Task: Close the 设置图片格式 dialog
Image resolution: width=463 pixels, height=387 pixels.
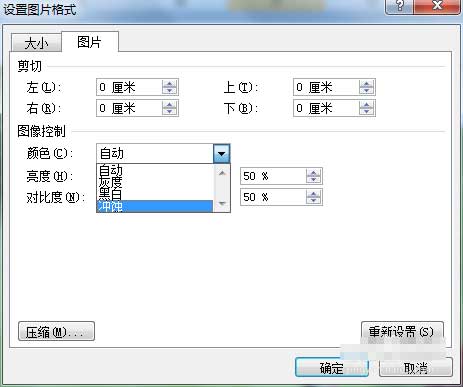Action: (x=437, y=6)
